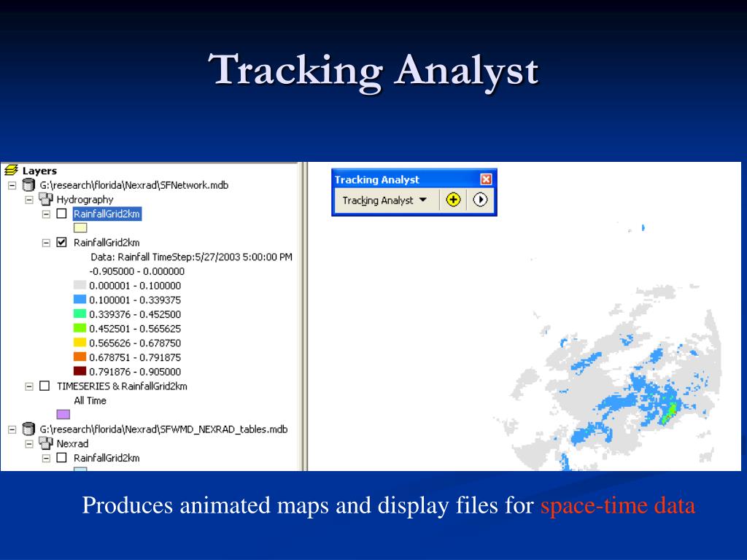The width and height of the screenshot is (747, 560).
Task: Collapse the SFWMD_NEXRAD_tables.mdb database node
Action: pyautogui.click(x=12, y=429)
